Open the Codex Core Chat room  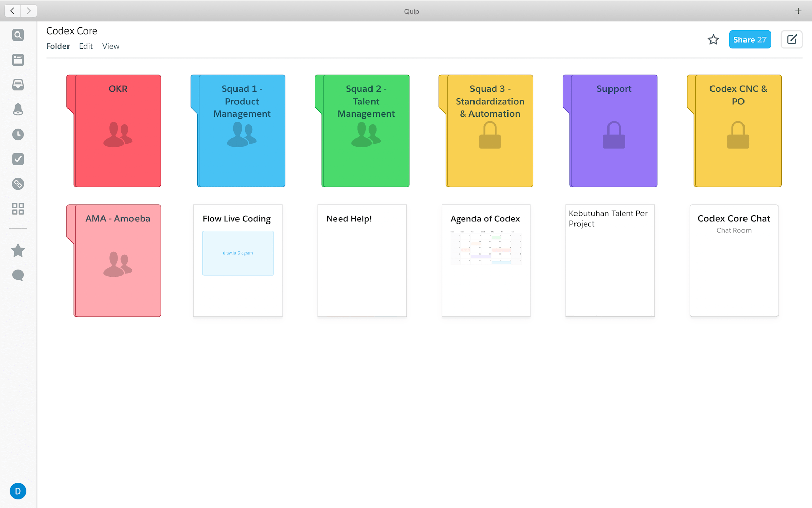click(734, 261)
